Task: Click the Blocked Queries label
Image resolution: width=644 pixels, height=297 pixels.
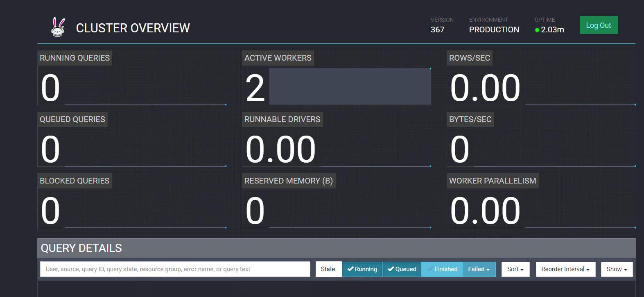Action: click(75, 181)
